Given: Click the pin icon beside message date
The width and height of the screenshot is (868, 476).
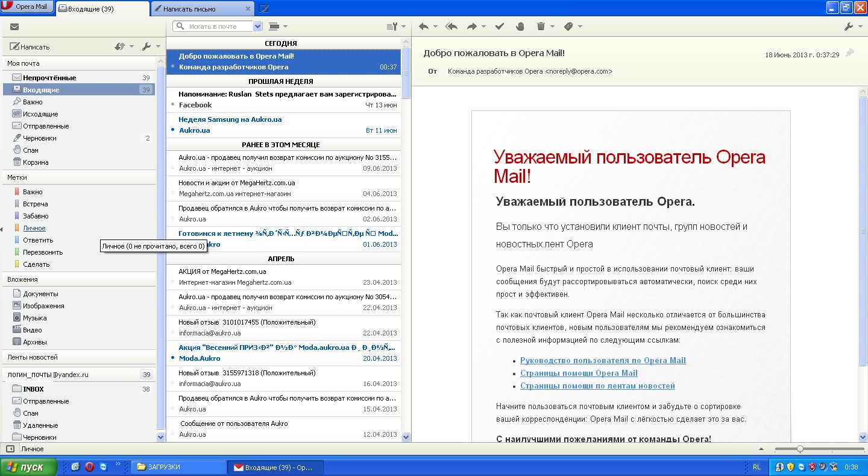Looking at the screenshot, I should (x=850, y=54).
